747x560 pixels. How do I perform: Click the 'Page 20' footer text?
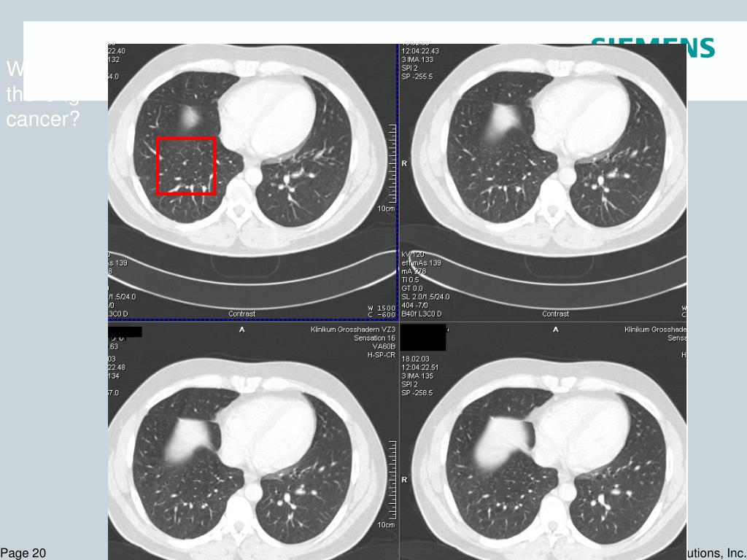tap(23, 553)
